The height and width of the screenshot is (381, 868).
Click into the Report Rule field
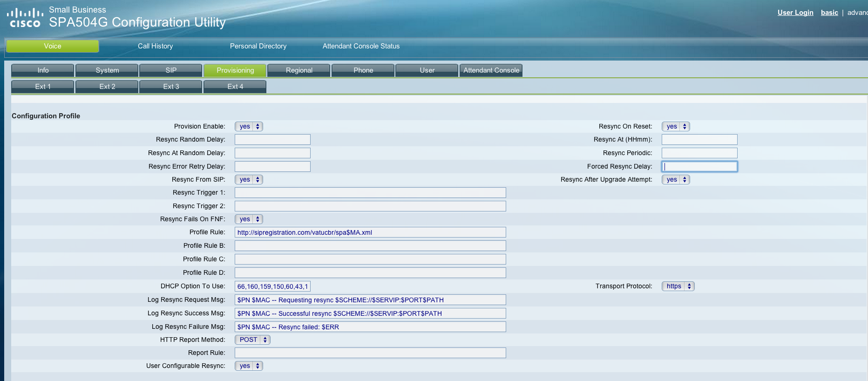point(370,353)
